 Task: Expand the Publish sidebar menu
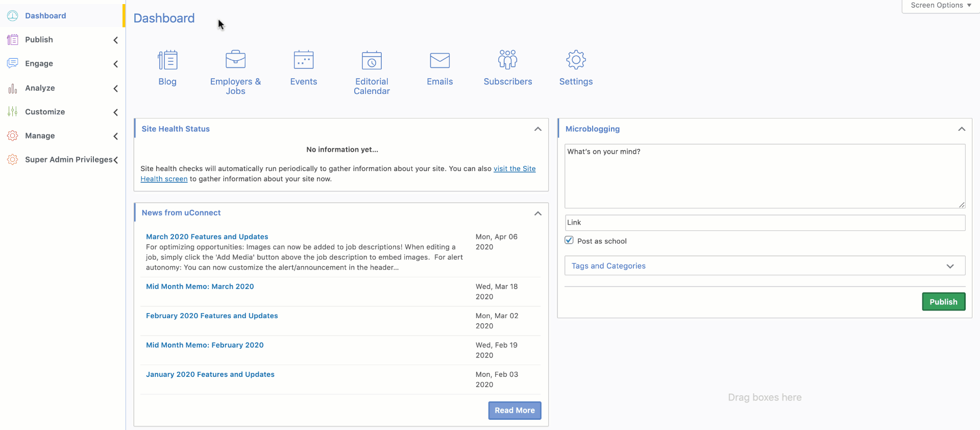click(x=116, y=40)
